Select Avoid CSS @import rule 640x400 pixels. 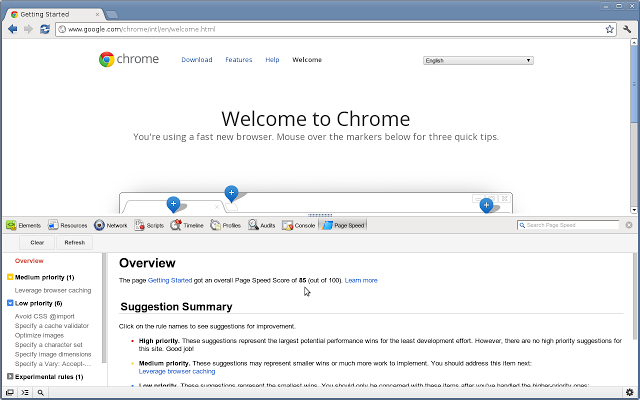pos(45,316)
